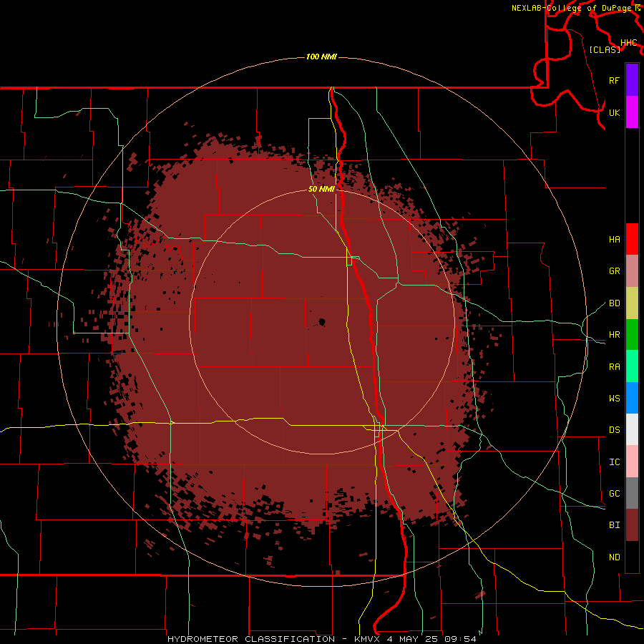Click the ND black legend swatch
This screenshot has width=644, height=644.
[x=632, y=557]
